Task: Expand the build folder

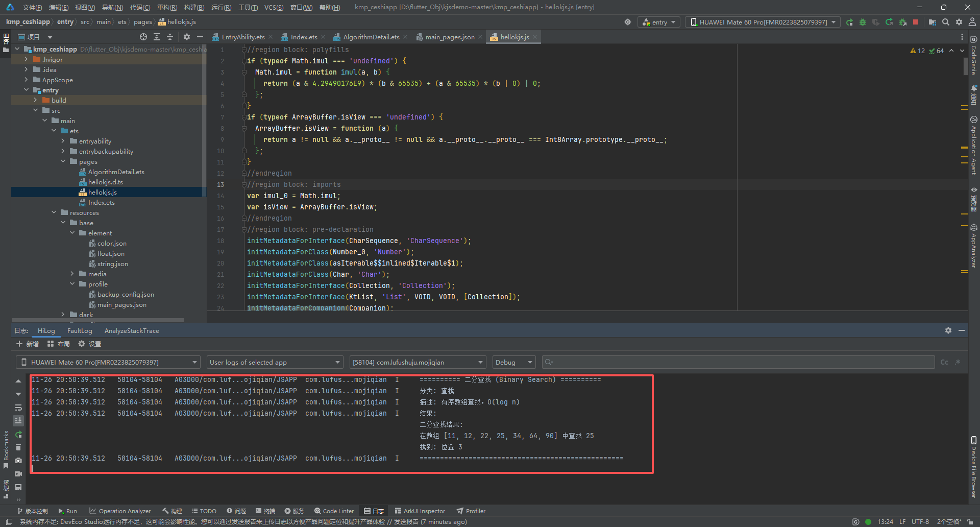Action: tap(35, 100)
